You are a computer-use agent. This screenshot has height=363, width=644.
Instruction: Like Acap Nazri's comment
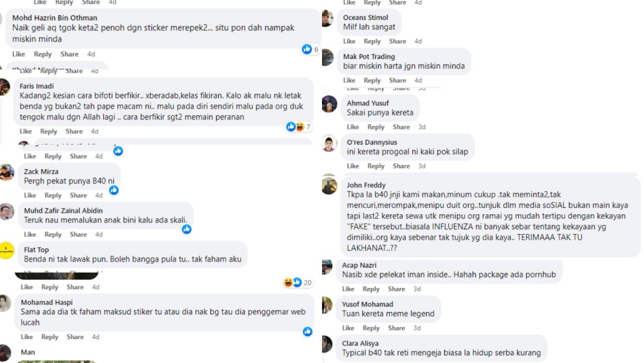point(348,289)
